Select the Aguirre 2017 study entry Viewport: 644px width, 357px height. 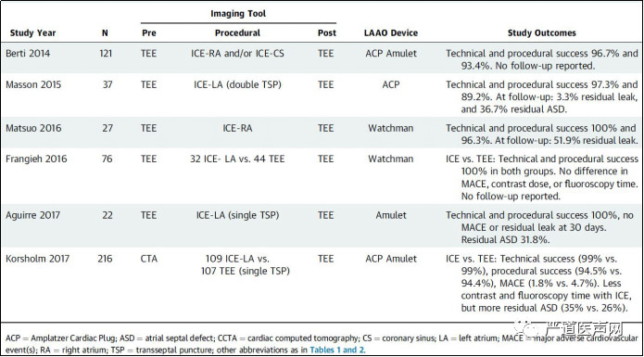tap(32, 215)
